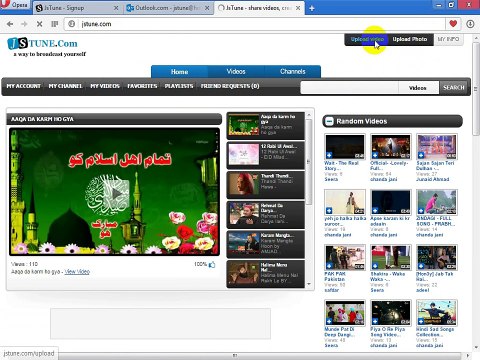
Task: Select Rehmat Da Darya playlist item
Action: (266, 214)
